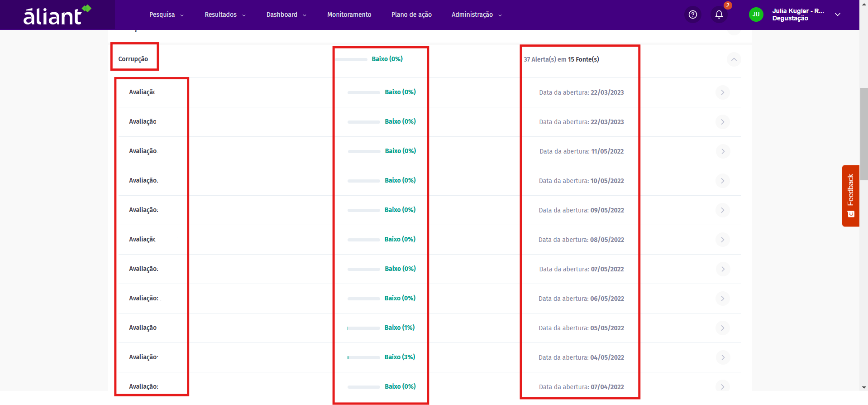The height and width of the screenshot is (405, 868).
Task: Click the green JU user avatar
Action: [756, 14]
